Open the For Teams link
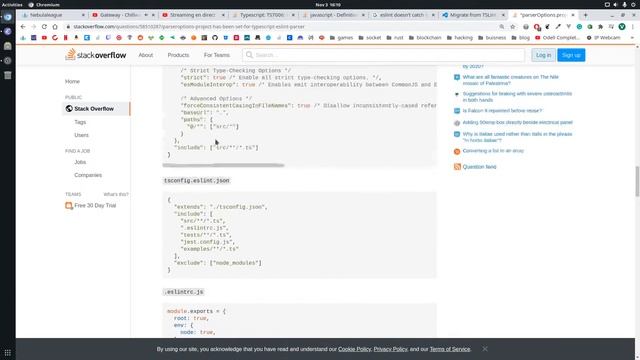This screenshot has width=640, height=360. [217, 55]
